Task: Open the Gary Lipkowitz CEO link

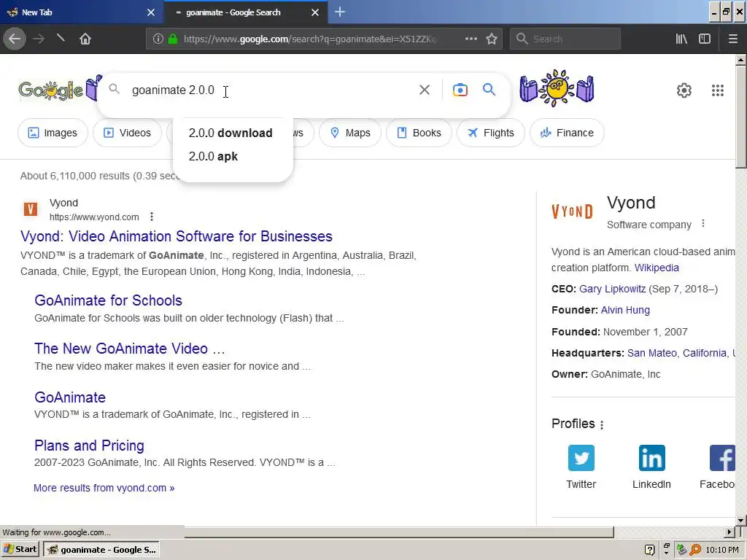Action: click(x=612, y=289)
